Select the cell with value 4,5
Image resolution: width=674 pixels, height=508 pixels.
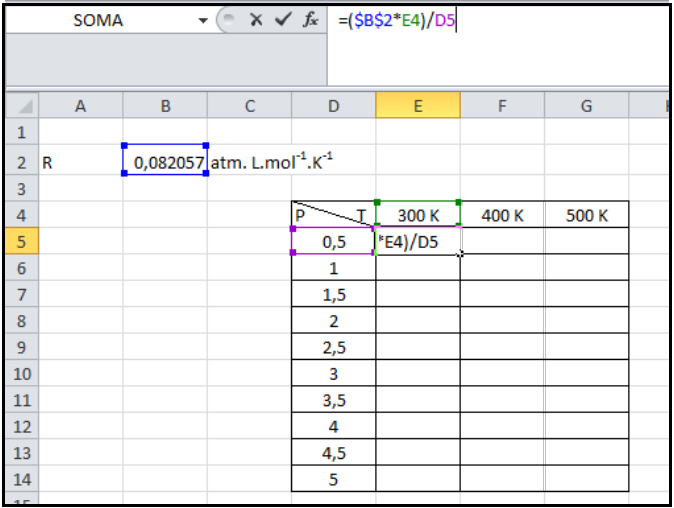[333, 454]
